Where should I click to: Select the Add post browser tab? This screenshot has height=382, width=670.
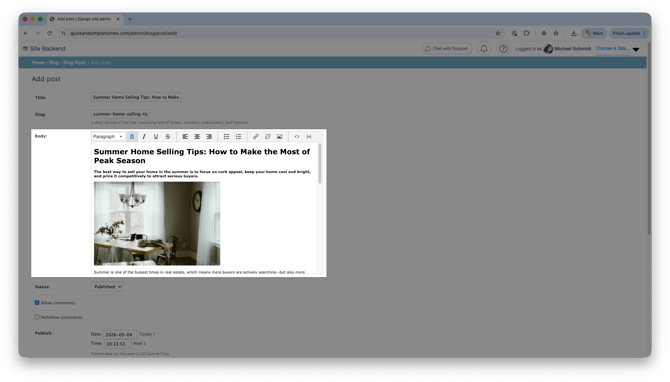click(85, 19)
